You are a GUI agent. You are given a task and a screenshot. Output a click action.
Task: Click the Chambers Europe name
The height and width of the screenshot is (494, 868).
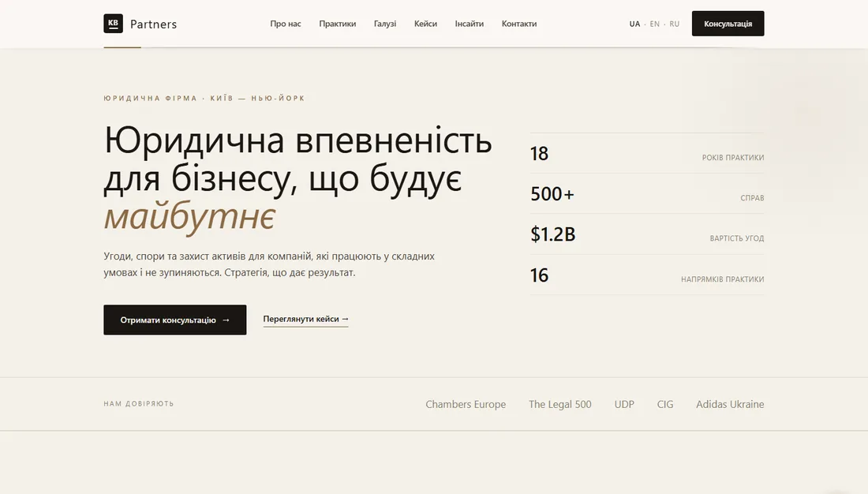pyautogui.click(x=466, y=404)
